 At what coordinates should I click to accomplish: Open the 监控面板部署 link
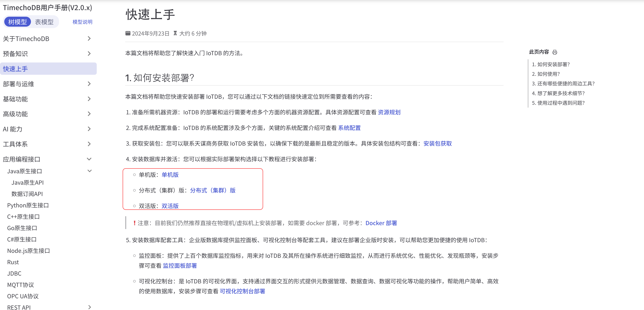point(180,266)
